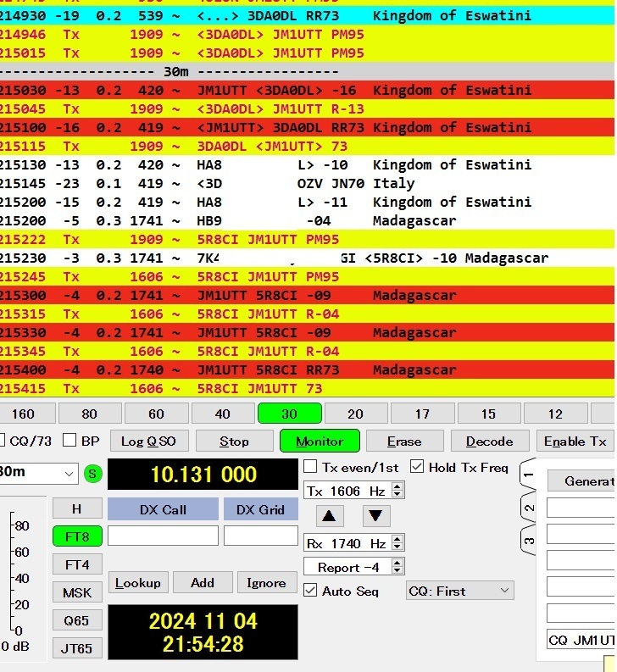Click the down arrow triangle button
Viewport: 617px width, 672px height.
coord(377,515)
